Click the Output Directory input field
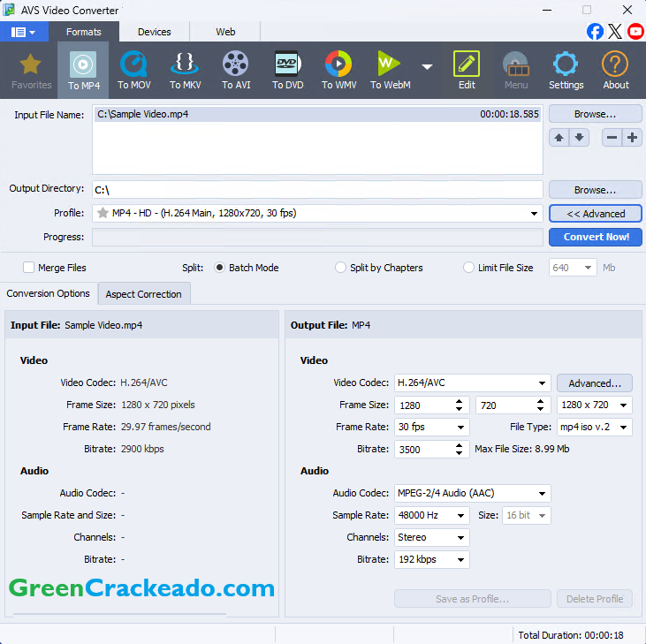 tap(317, 190)
